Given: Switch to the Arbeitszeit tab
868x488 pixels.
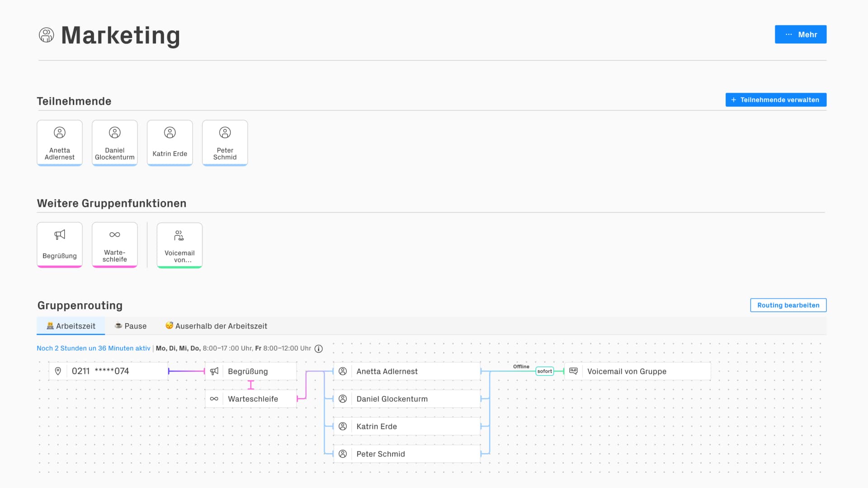Looking at the screenshot, I should 71,326.
